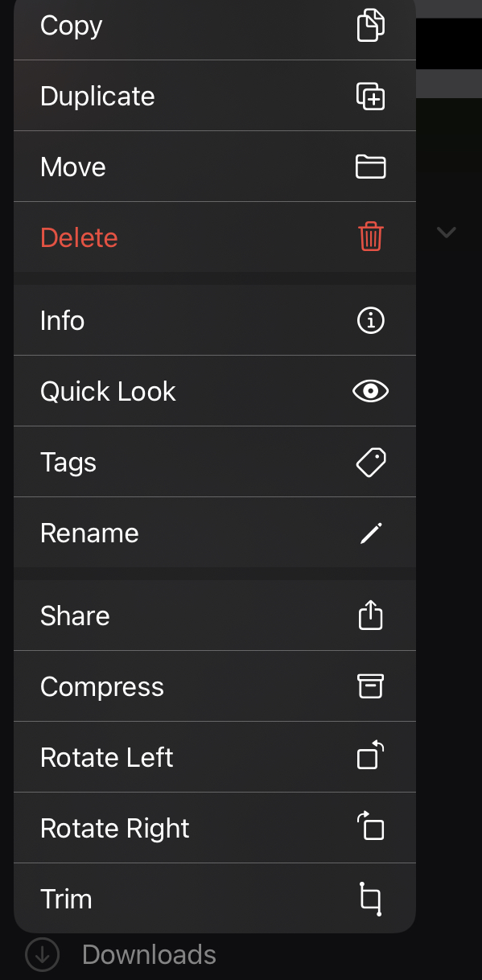Viewport: 482px width, 980px height.
Task: Tap the Rotate Left icon
Action: tap(371, 756)
